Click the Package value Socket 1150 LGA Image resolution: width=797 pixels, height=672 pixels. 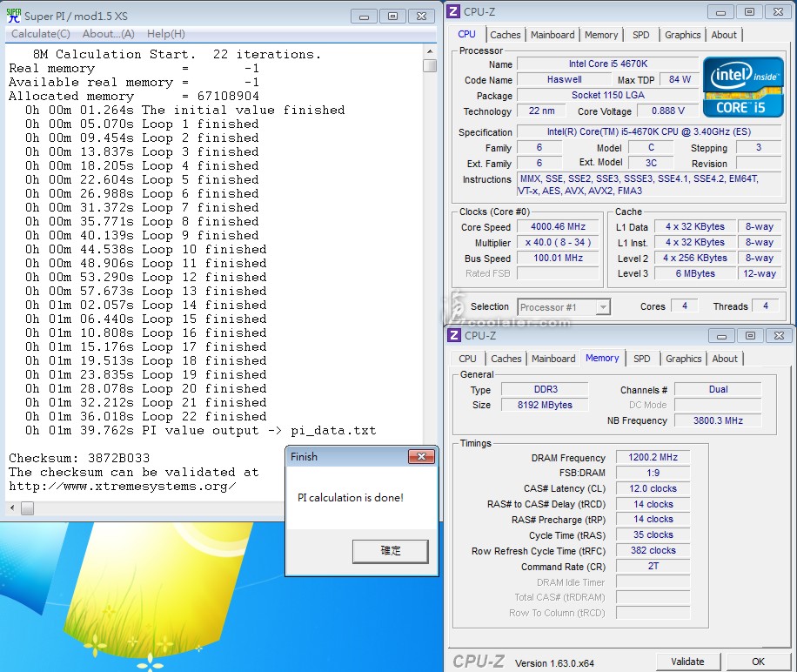pos(608,95)
